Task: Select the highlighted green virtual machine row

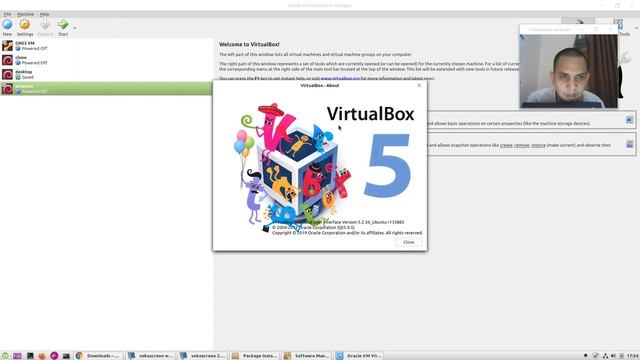Action: coord(106,89)
